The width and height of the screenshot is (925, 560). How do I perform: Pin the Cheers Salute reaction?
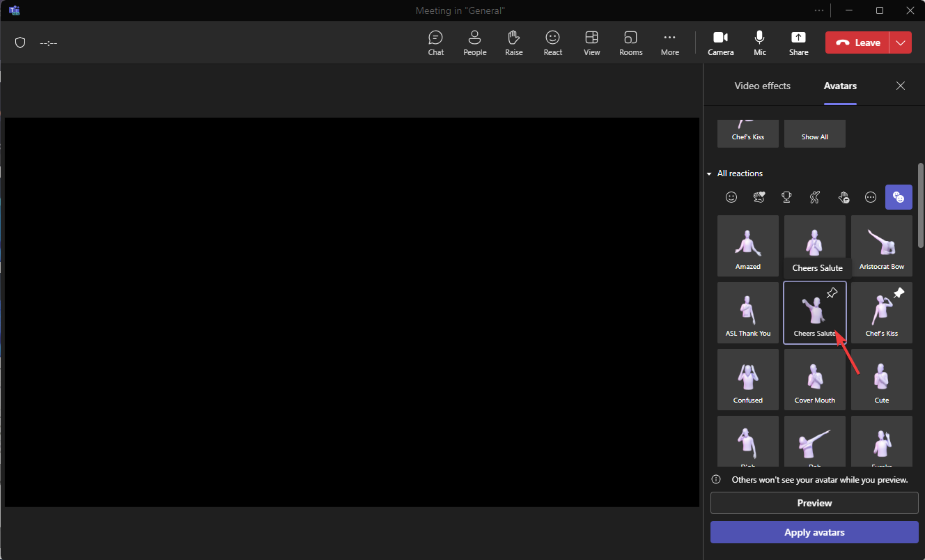(832, 294)
